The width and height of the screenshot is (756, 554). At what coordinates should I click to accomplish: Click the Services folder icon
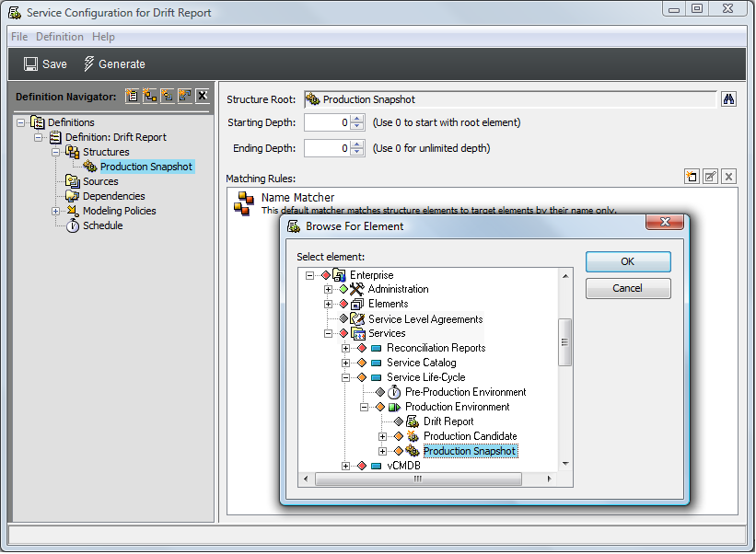tap(358, 333)
